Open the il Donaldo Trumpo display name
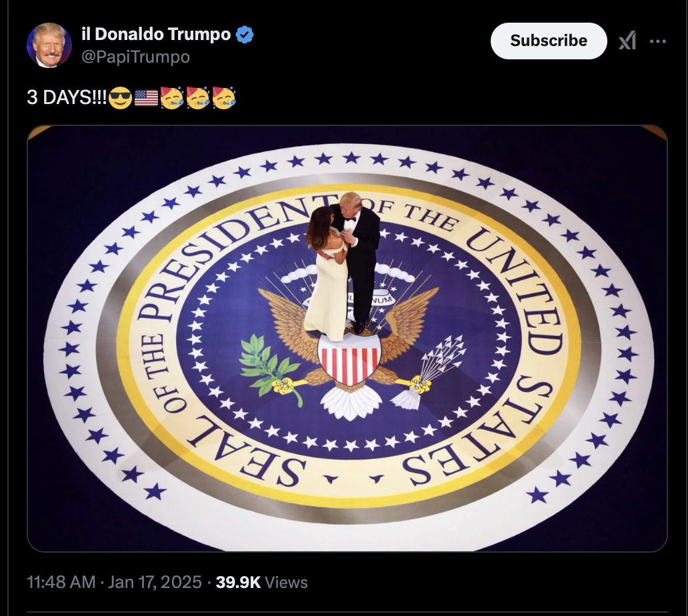The image size is (688, 616). (x=156, y=34)
